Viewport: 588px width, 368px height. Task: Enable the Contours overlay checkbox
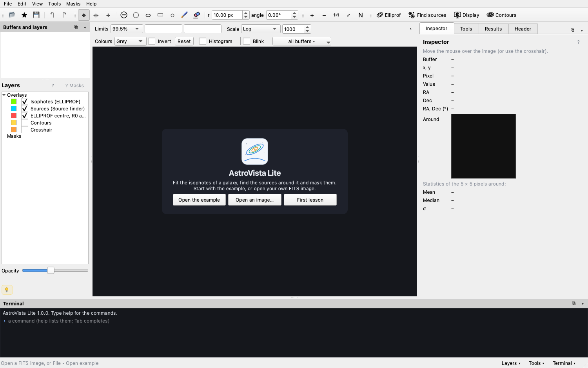tap(25, 123)
